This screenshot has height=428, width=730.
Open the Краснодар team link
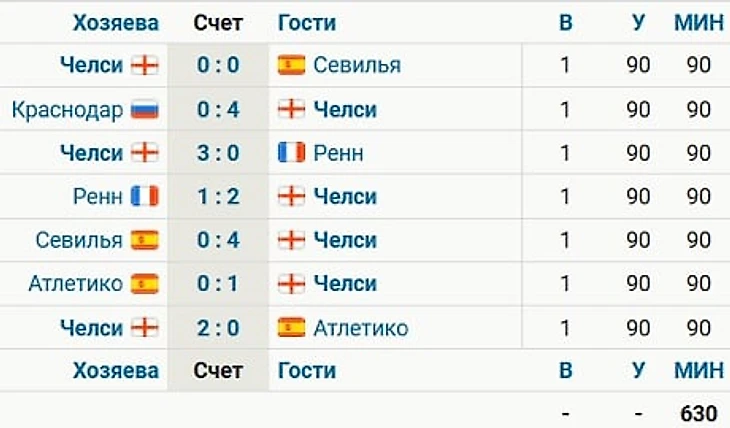[x=68, y=110]
